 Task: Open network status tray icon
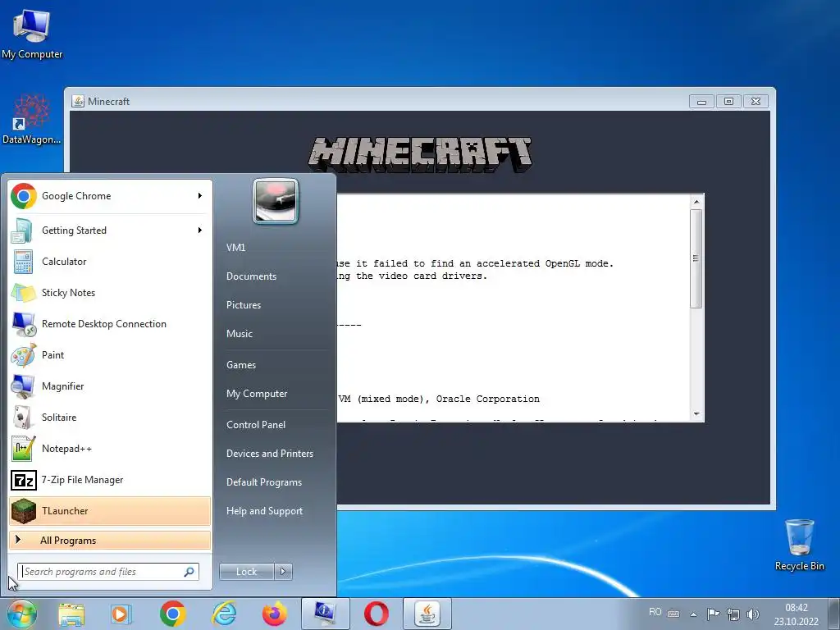pos(733,614)
